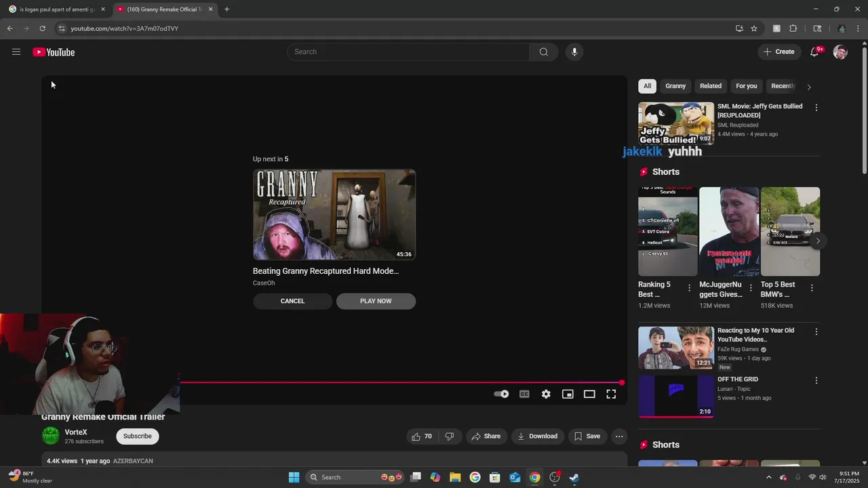Toggle closed captions in the player
This screenshot has width=868, height=488.
click(524, 394)
